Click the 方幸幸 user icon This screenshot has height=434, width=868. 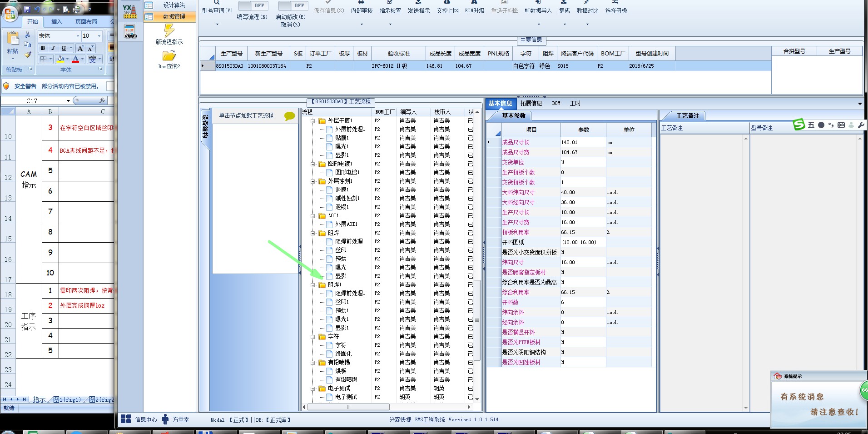click(165, 419)
